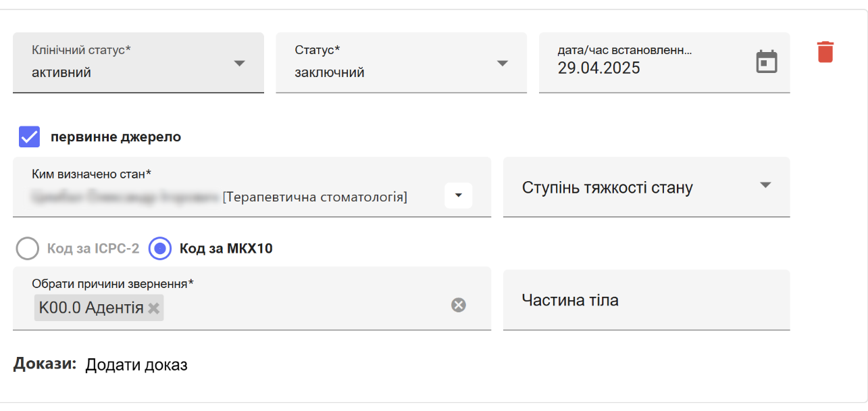Click the red trash delete icon
The width and height of the screenshot is (868, 411).
point(825,52)
